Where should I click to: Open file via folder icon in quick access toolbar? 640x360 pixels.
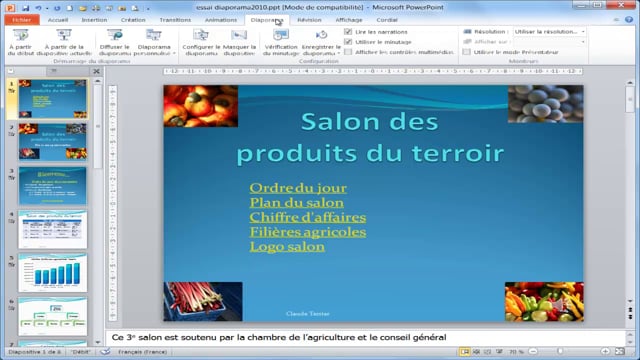pyautogui.click(x=83, y=8)
